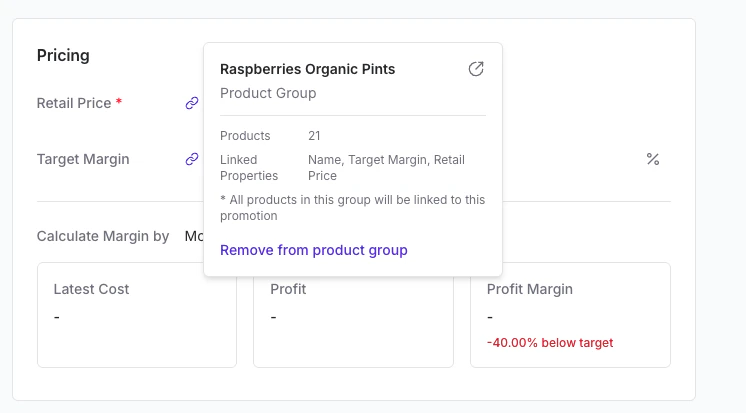The width and height of the screenshot is (746, 413).
Task: Click the red required asterisk on Retail Price
Action: [119, 102]
